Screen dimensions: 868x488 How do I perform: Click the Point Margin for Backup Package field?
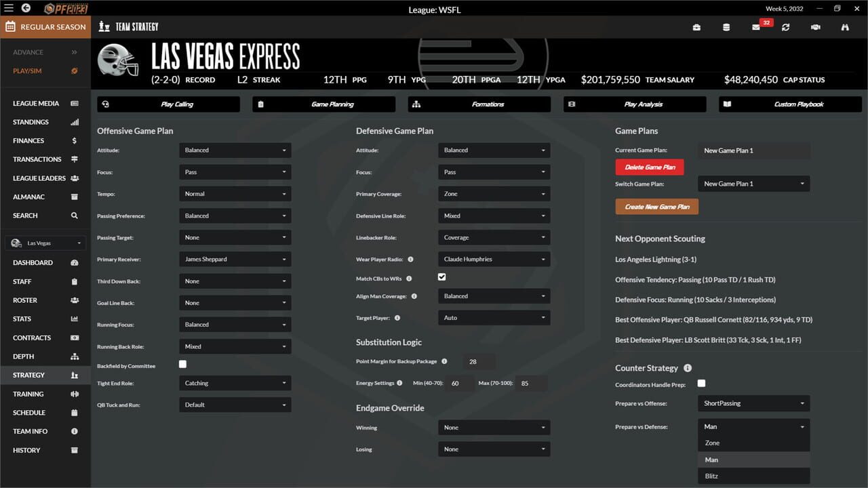click(478, 362)
